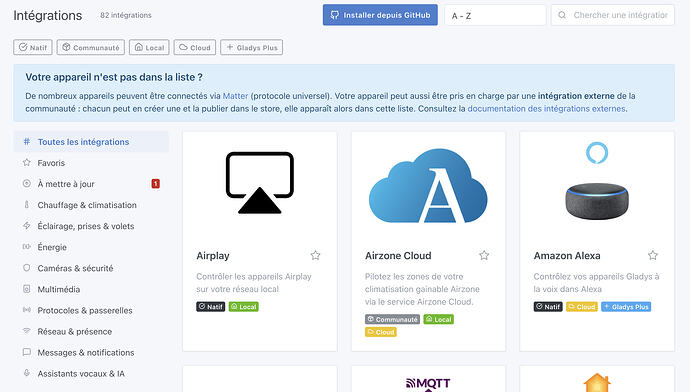Click the wifi icon beside Réseau & présence
Image resolution: width=690 pixels, height=392 pixels.
click(27, 331)
